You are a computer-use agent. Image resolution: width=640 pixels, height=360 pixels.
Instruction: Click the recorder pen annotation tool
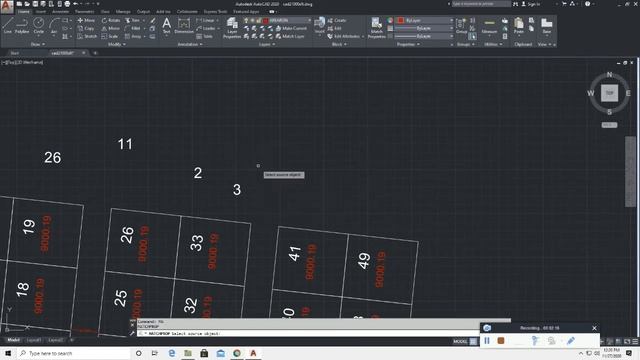click(x=571, y=341)
